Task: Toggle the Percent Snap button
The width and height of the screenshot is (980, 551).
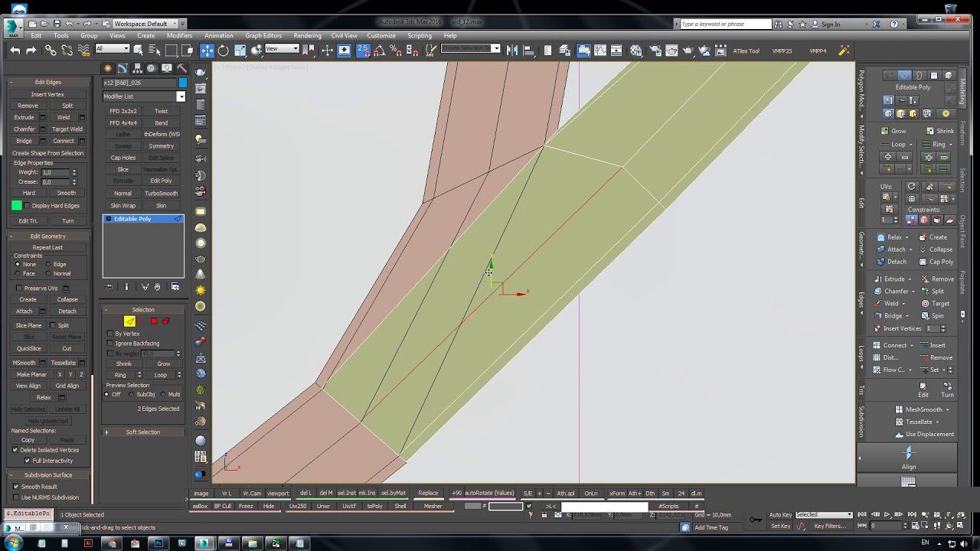Action: (x=396, y=51)
